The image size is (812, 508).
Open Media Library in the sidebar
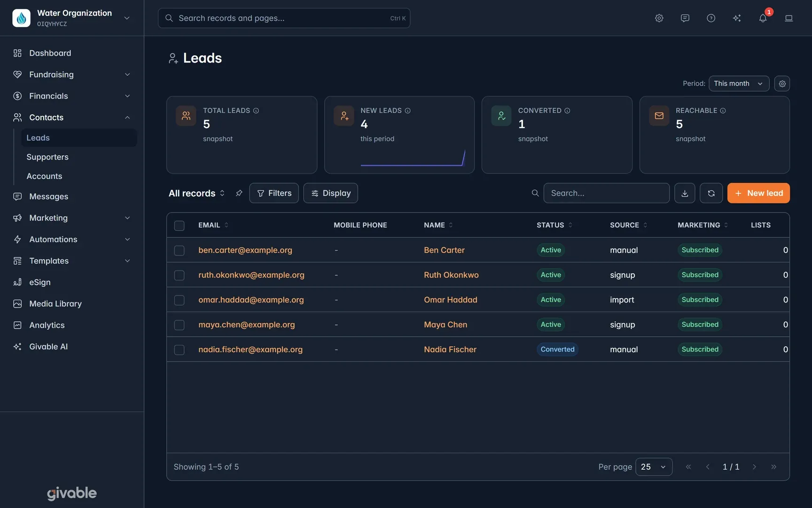(71, 303)
